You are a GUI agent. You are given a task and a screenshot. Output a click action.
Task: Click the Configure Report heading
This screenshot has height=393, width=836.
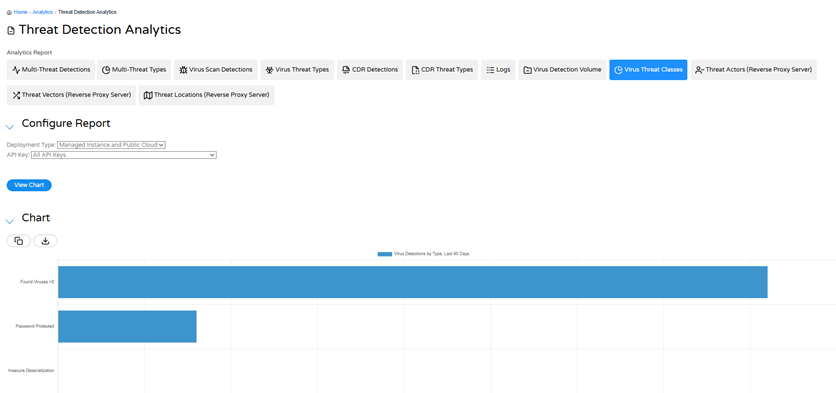[66, 123]
